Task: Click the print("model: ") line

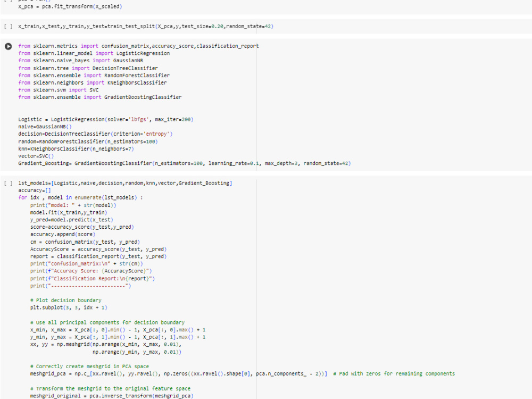Action: tap(73, 205)
